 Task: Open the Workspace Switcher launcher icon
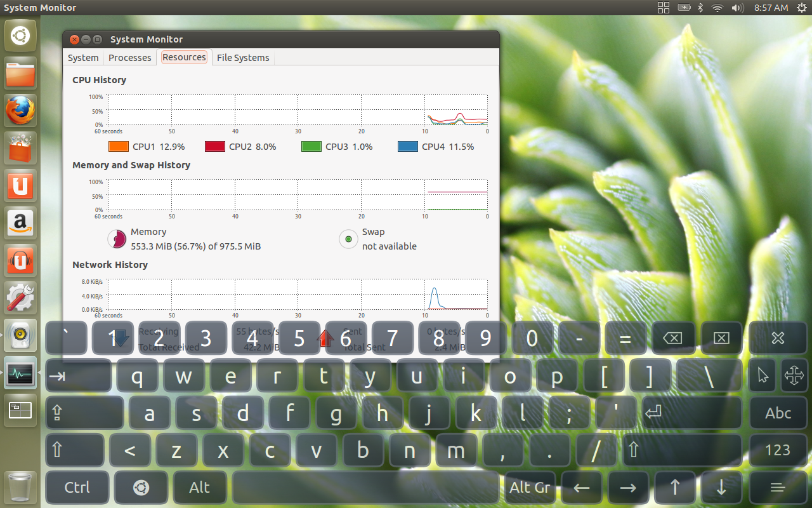pyautogui.click(x=20, y=411)
